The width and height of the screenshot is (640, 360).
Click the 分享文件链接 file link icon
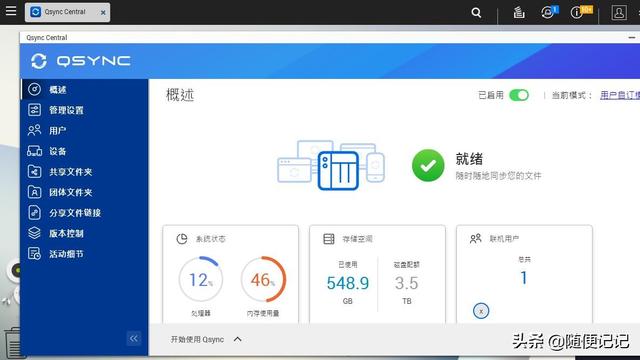coord(34,212)
